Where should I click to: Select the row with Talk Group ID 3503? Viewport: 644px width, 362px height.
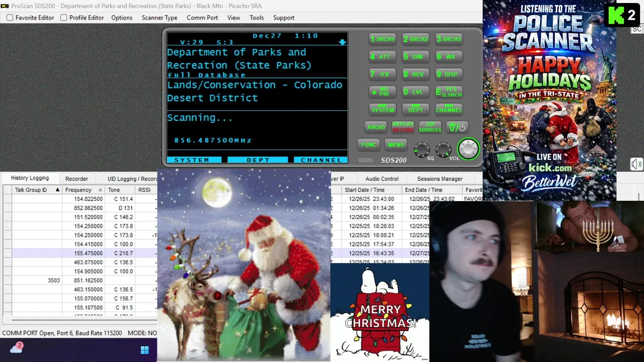point(80,281)
